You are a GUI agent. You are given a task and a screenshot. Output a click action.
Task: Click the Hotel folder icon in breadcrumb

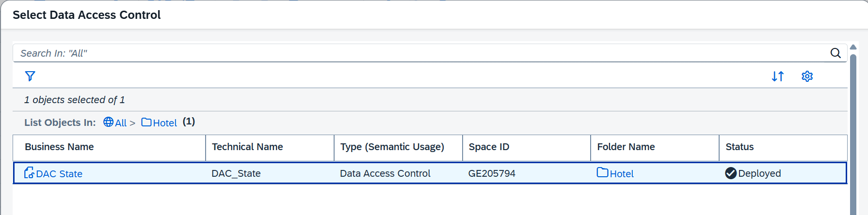coord(146,122)
